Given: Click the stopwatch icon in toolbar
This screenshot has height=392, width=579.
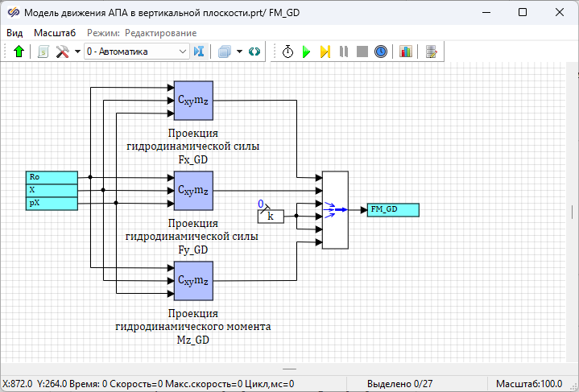Looking at the screenshot, I should [287, 52].
